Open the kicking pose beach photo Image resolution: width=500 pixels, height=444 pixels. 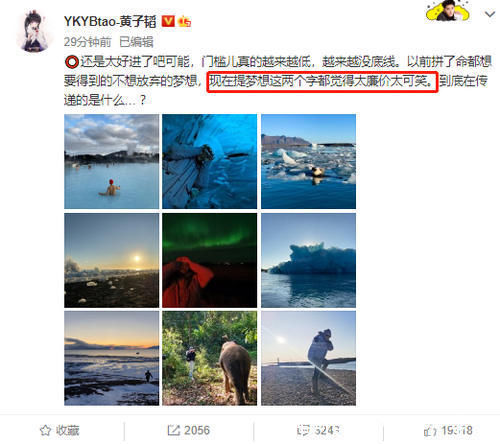pyautogui.click(x=308, y=358)
